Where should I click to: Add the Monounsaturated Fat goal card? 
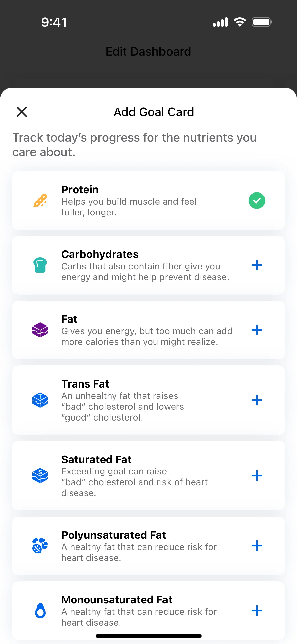(x=257, y=611)
